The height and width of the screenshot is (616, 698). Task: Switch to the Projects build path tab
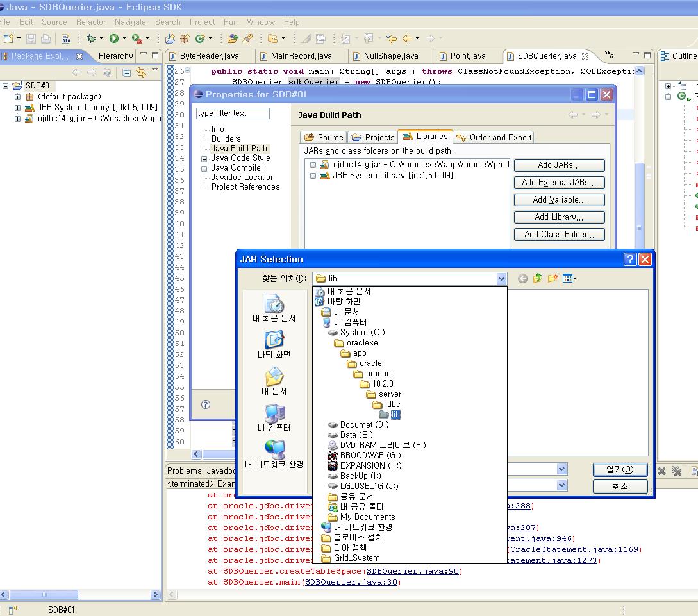pos(372,138)
